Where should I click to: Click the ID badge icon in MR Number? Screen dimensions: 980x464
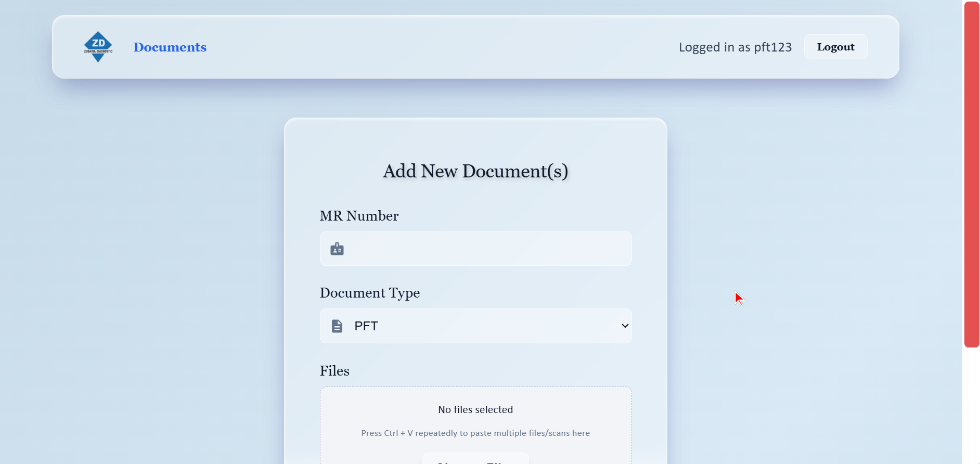(x=337, y=249)
